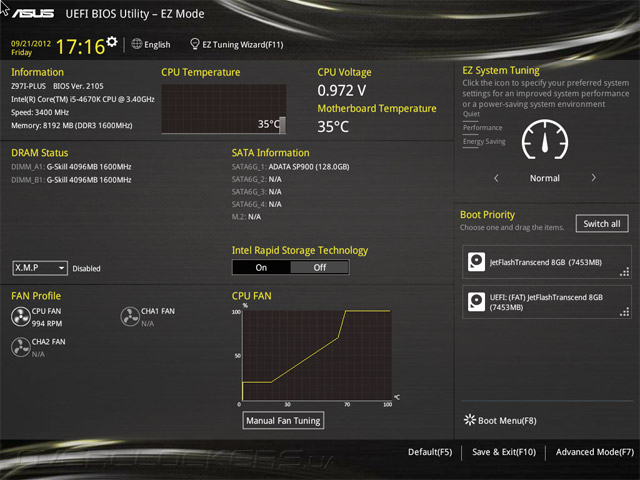Viewport: 640px width, 480px height.
Task: Click '0.972 V' CPU voltage value
Action: (x=342, y=91)
